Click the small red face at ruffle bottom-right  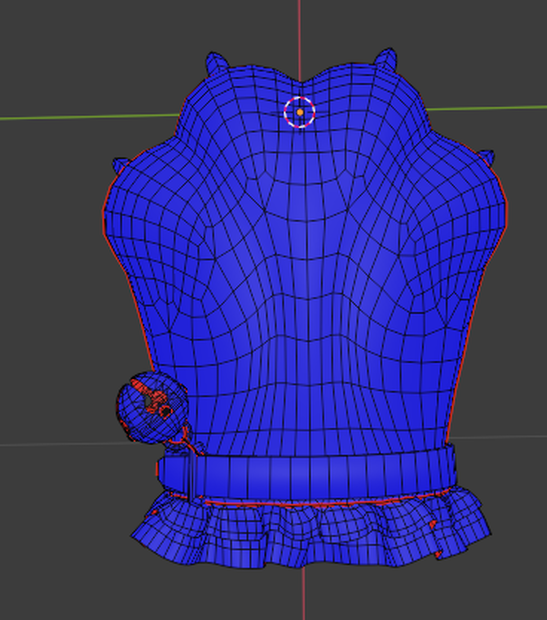point(439,554)
